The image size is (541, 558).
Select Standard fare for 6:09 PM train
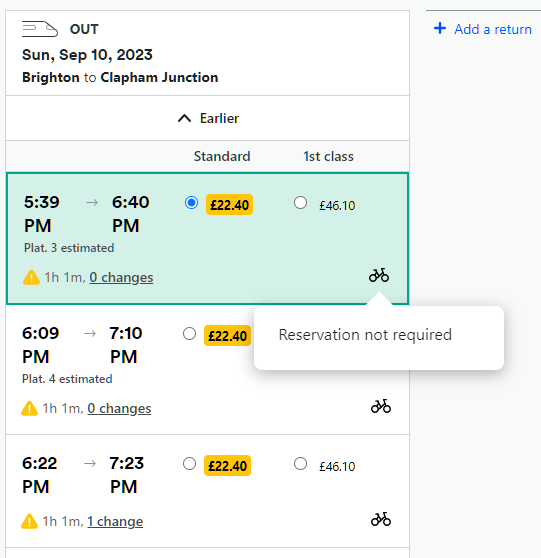(189, 334)
